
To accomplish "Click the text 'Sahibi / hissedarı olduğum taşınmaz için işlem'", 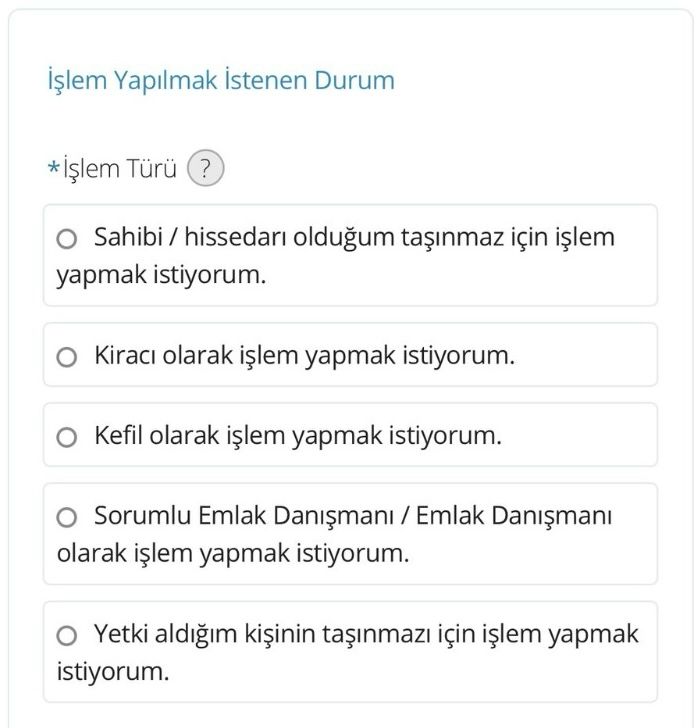I will point(354,238).
